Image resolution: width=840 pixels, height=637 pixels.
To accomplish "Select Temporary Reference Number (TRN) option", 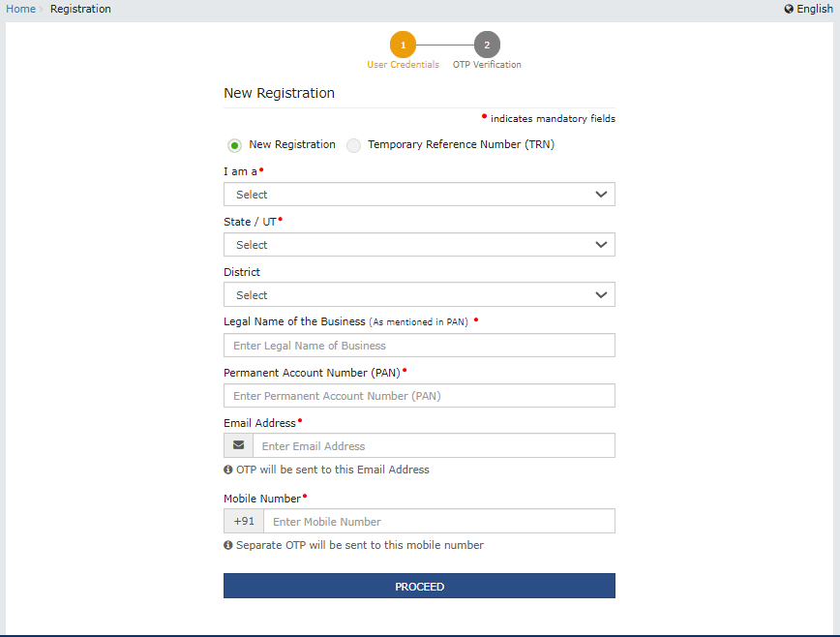I will tap(354, 145).
